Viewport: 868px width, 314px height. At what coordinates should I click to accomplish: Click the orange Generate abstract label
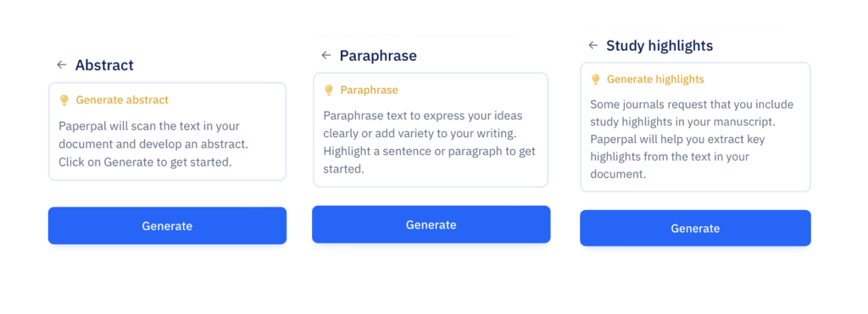[122, 100]
